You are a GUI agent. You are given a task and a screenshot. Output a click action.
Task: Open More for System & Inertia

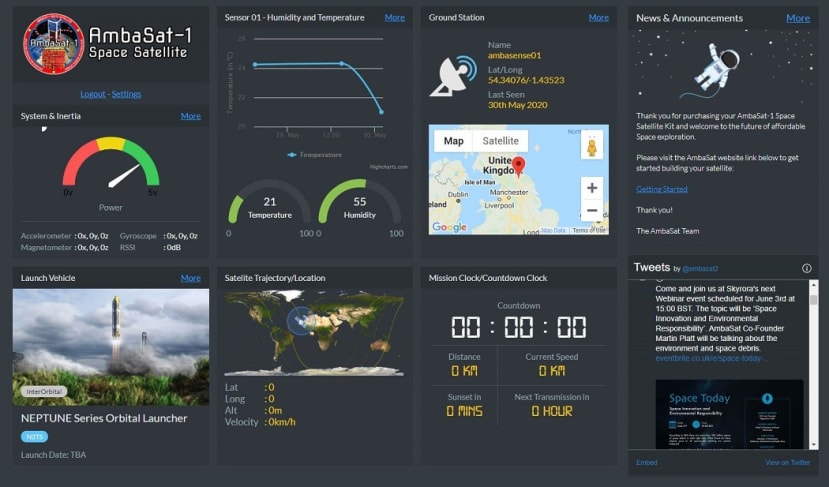coord(190,116)
